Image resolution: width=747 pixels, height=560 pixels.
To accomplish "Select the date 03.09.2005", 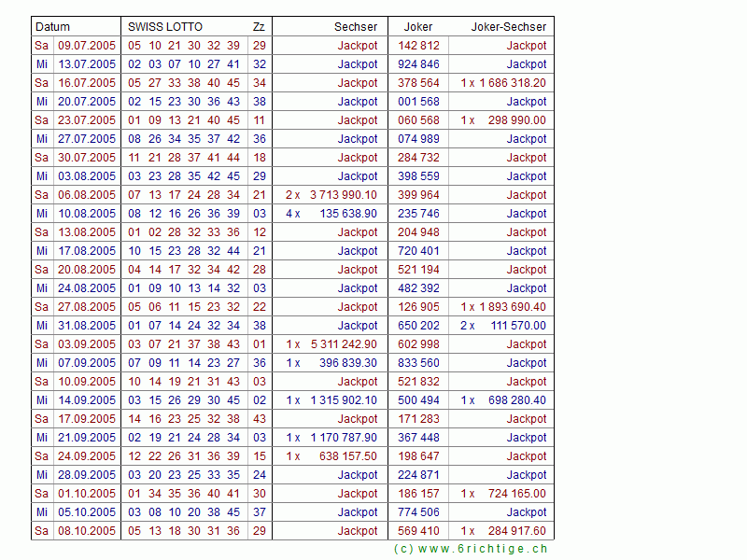I will (87, 344).
